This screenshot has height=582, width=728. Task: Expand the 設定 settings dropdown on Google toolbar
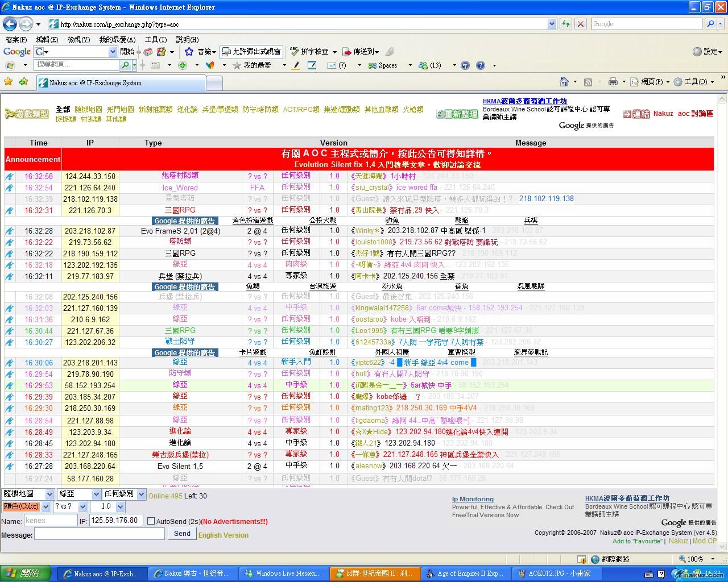point(708,52)
